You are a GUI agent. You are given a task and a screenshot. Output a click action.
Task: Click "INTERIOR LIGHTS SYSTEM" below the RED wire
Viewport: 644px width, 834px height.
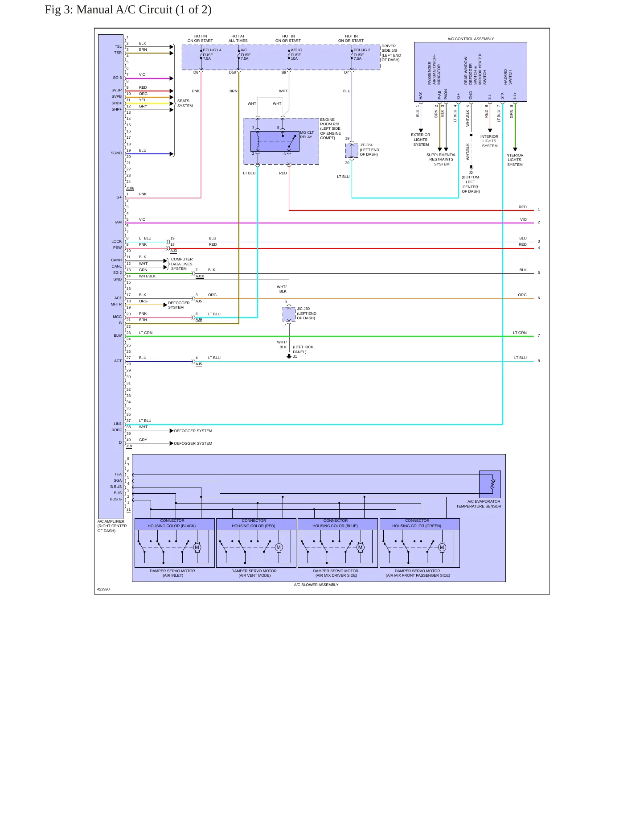[489, 141]
